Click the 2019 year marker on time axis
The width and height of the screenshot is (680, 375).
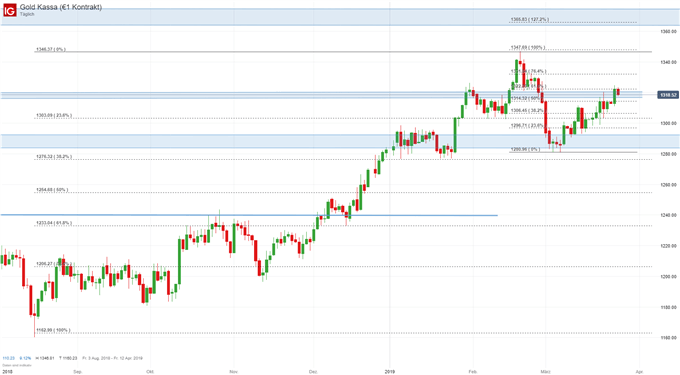[390, 372]
